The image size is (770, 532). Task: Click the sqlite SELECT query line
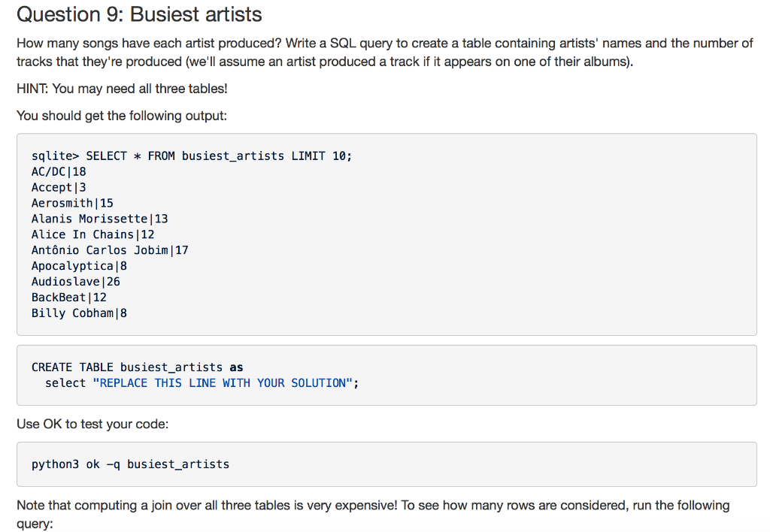click(192, 156)
